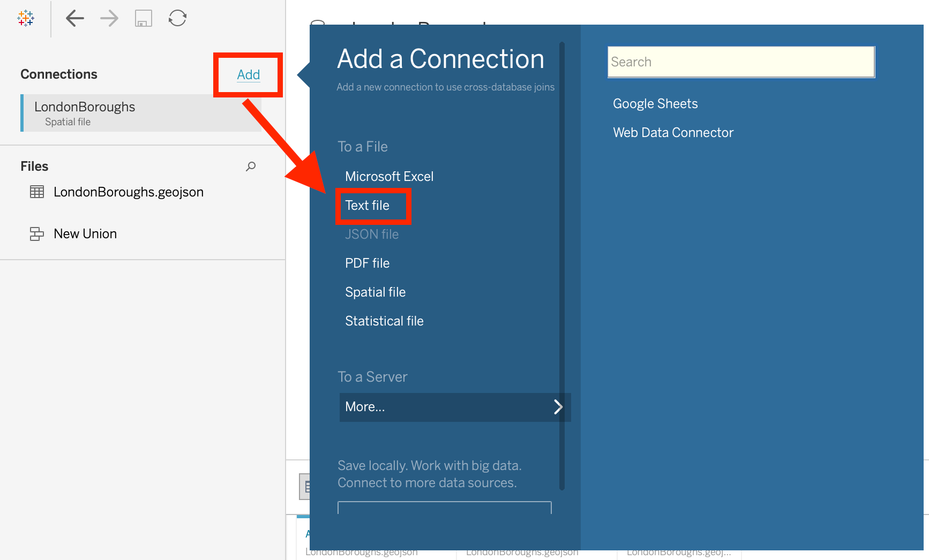Connect to a Statistical file
This screenshot has height=560, width=929.
385,321
